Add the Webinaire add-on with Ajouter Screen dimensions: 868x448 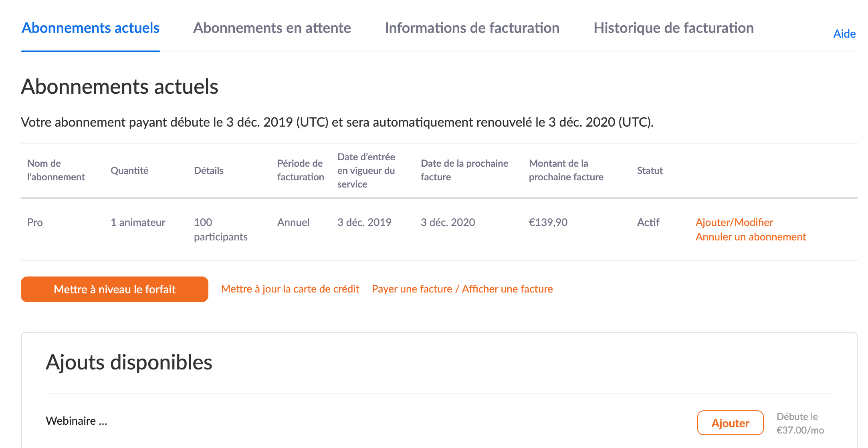click(x=730, y=423)
